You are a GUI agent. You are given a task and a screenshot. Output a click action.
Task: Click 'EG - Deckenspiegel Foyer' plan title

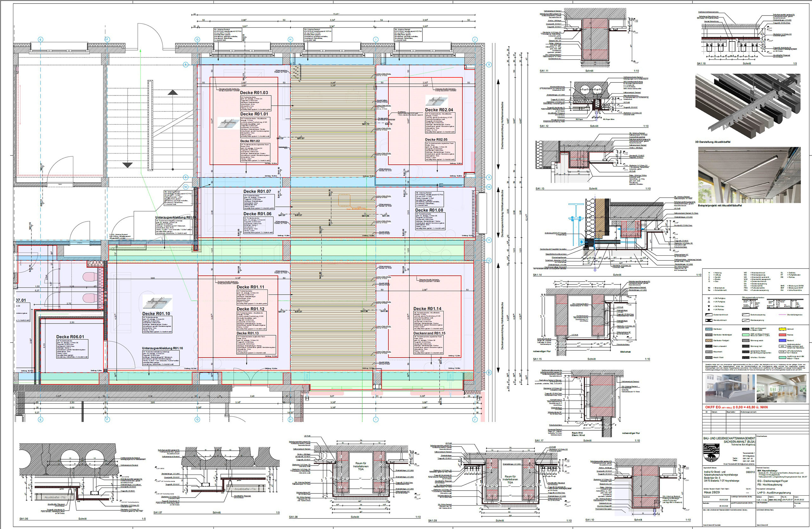pos(773,481)
